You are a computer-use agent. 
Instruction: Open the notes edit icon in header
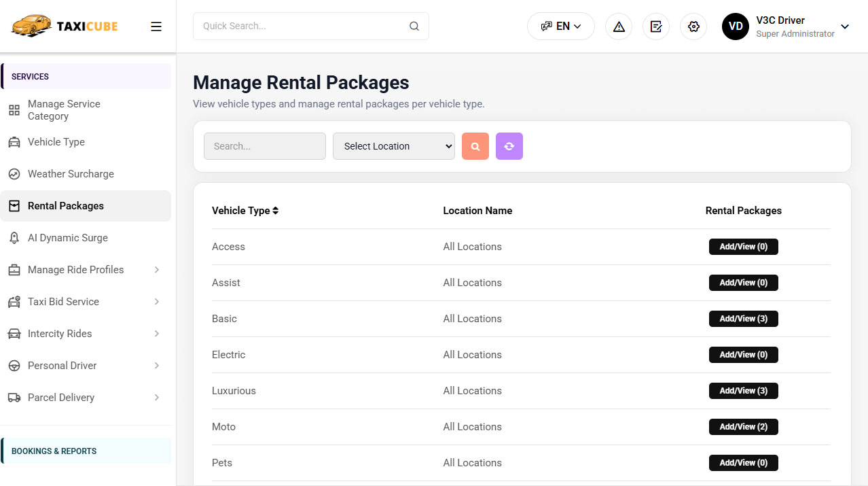(x=656, y=27)
